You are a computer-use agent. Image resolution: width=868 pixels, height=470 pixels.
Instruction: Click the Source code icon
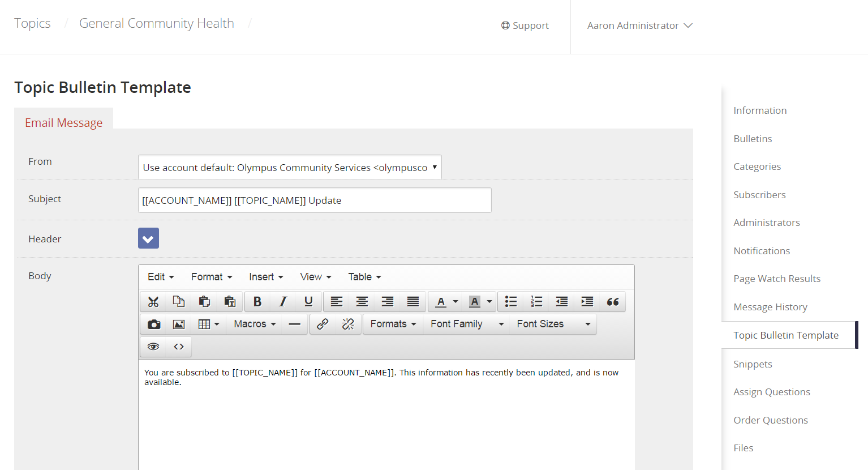(x=178, y=346)
